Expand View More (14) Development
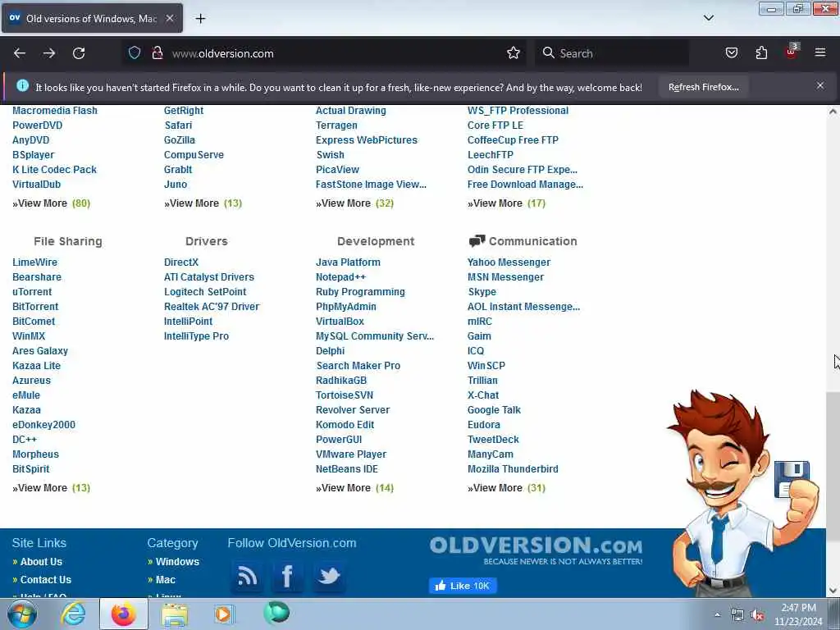 [354, 487]
